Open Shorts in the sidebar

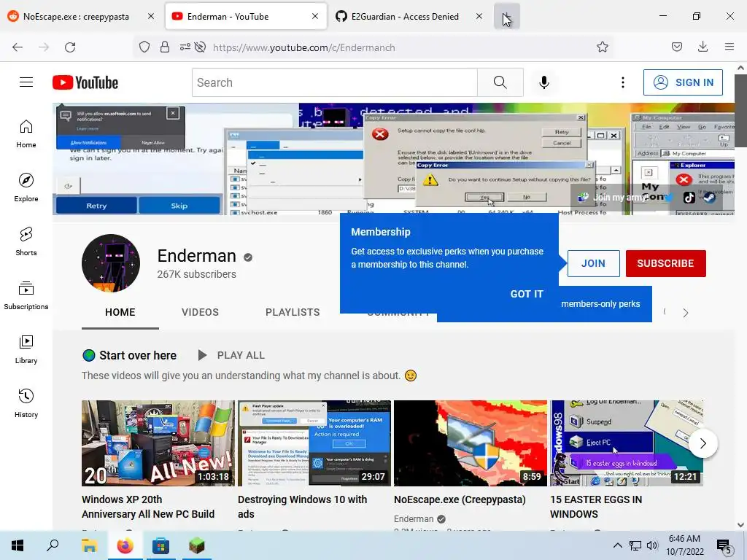click(26, 241)
